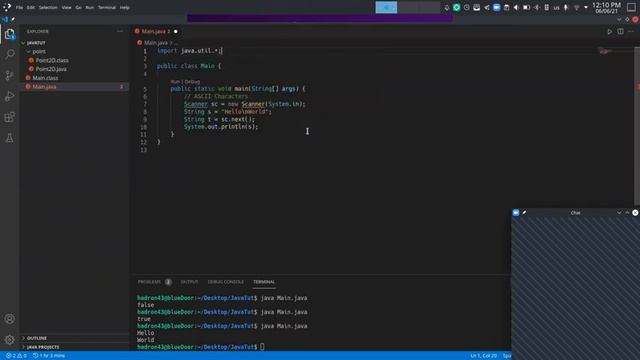Run the Java file with play icon

coord(609,31)
